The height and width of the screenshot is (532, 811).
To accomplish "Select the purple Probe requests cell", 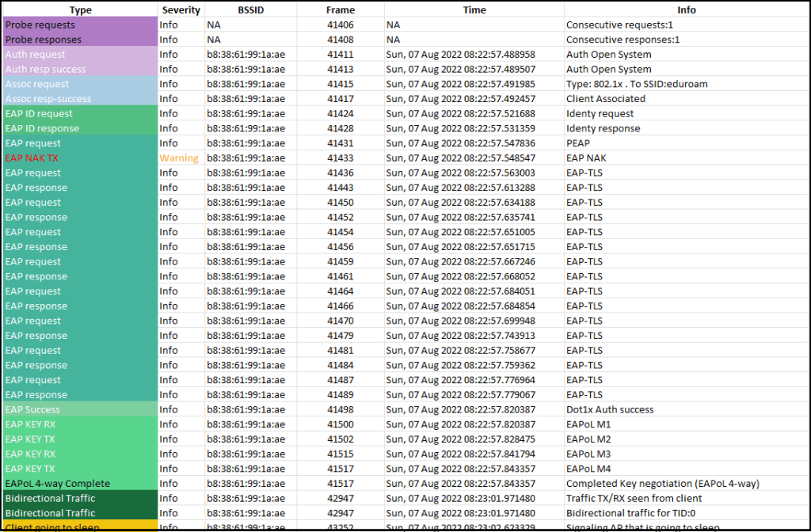I will pos(80,25).
